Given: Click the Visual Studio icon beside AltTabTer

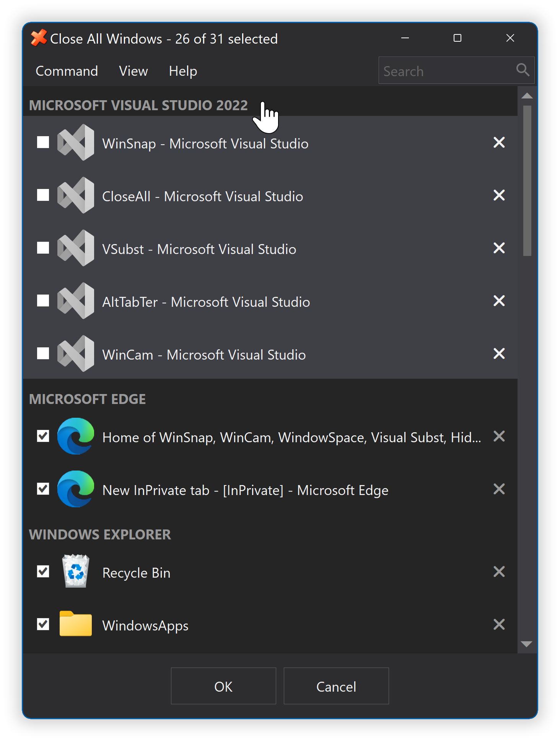Looking at the screenshot, I should click(76, 301).
